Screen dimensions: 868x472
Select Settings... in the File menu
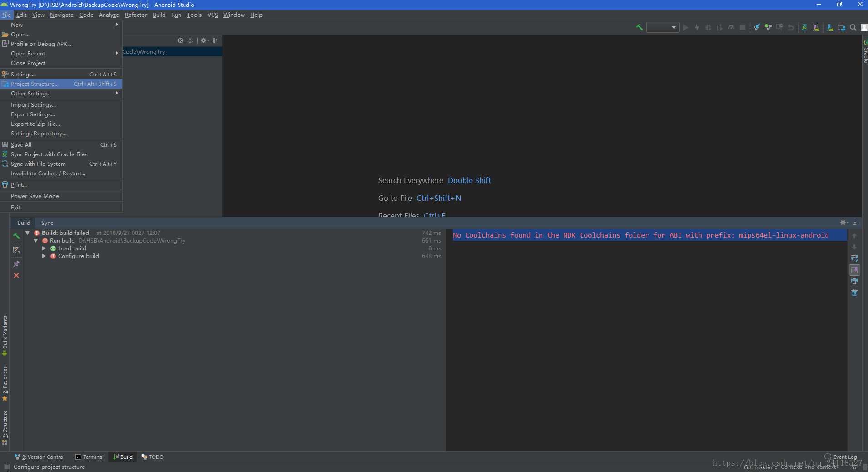[x=61, y=75]
